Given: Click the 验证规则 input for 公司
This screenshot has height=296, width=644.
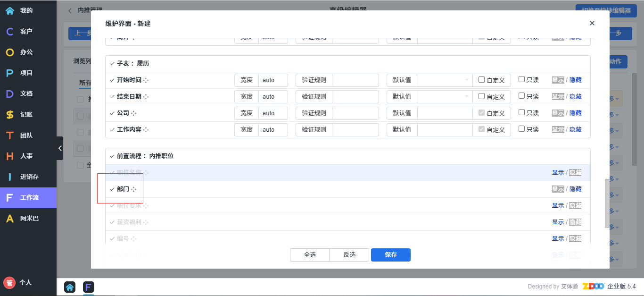Looking at the screenshot, I should click(355, 113).
